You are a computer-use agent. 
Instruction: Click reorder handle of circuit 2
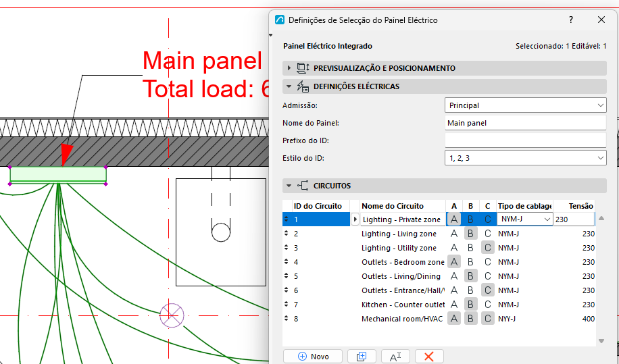pyautogui.click(x=287, y=234)
